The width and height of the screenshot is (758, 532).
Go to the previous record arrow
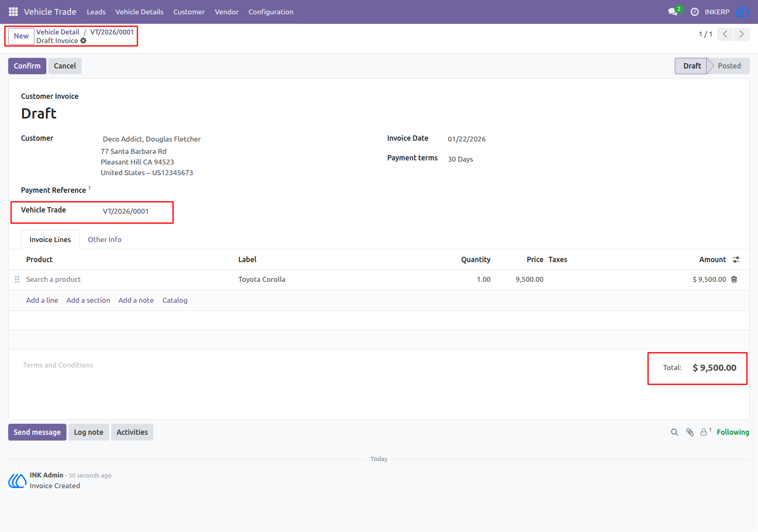pyautogui.click(x=725, y=34)
